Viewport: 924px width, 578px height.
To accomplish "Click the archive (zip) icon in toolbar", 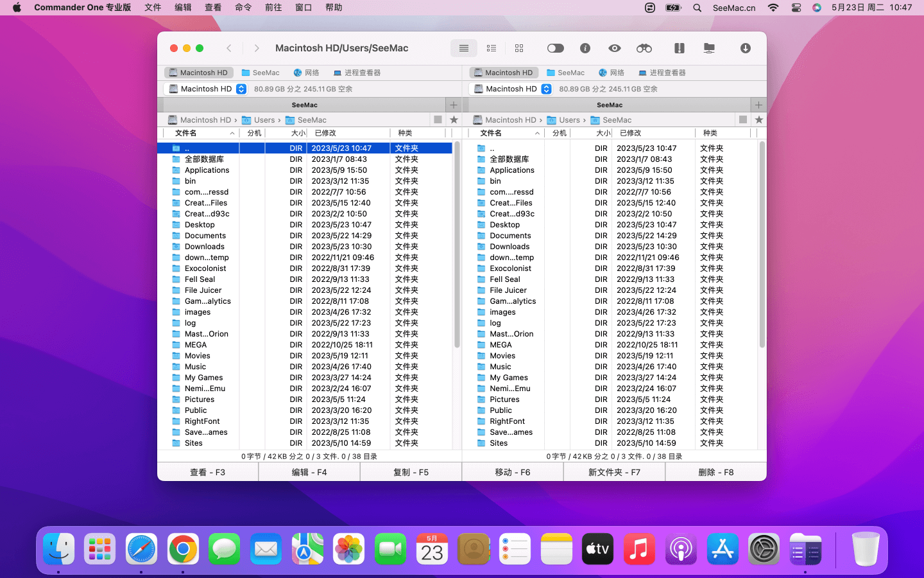I will pos(679,48).
